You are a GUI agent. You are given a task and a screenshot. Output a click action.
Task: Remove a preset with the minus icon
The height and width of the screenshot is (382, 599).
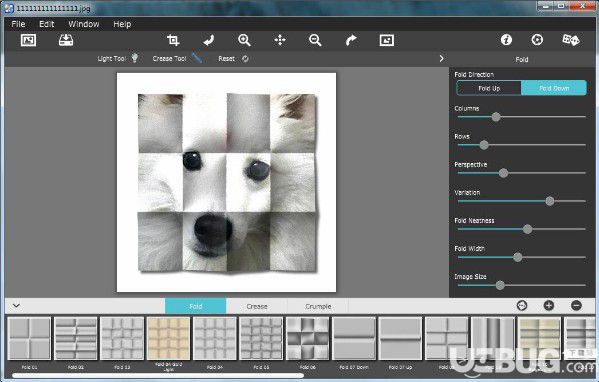[576, 306]
